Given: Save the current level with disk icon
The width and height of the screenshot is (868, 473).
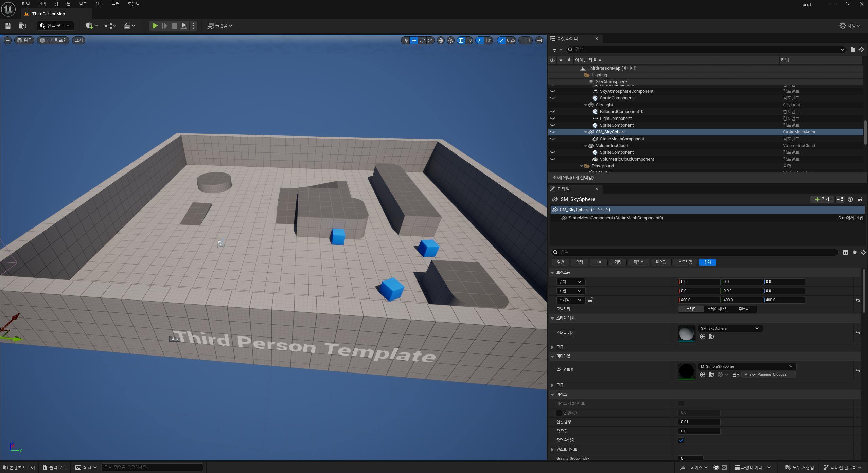Looking at the screenshot, I should [8, 26].
